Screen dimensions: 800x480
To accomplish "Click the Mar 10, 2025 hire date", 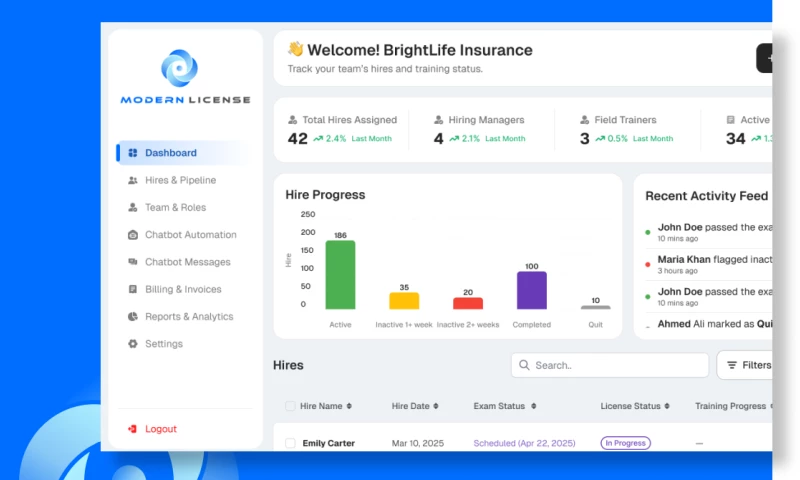I will tap(418, 443).
